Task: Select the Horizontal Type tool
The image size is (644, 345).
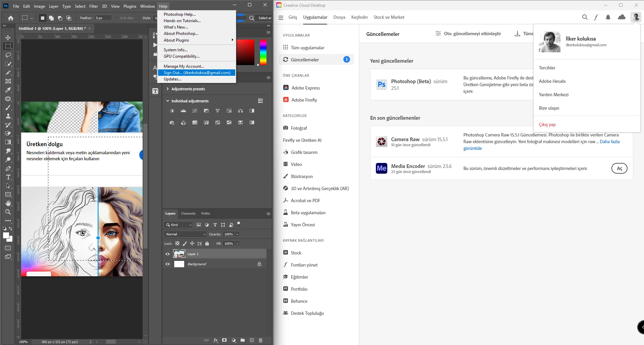Action: pos(8,177)
